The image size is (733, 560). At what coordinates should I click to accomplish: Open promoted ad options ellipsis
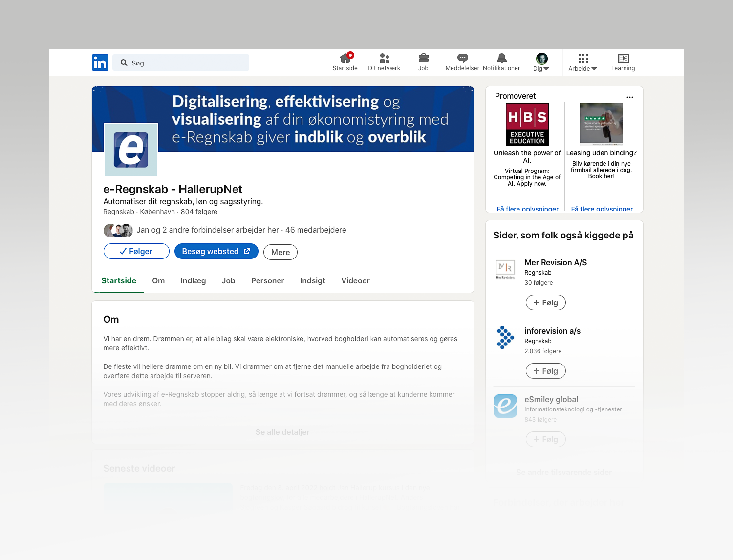tap(630, 97)
